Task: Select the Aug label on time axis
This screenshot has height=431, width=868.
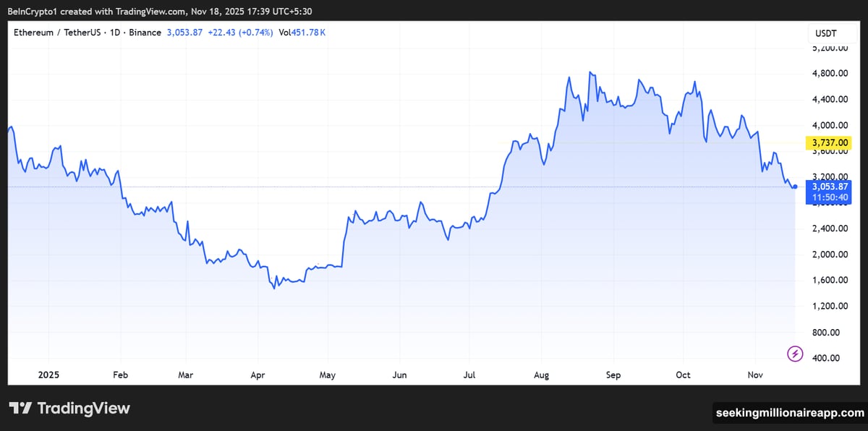Action: tap(542, 375)
